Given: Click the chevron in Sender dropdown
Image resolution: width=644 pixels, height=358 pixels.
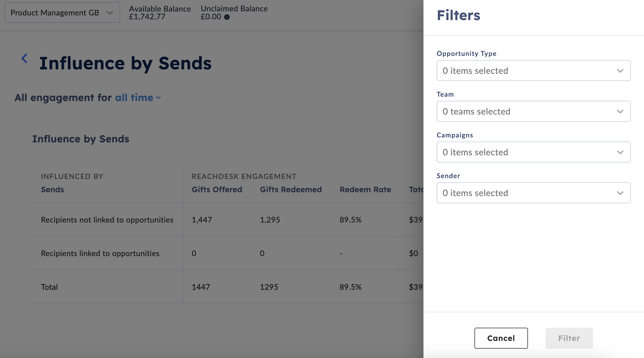Looking at the screenshot, I should click(x=620, y=193).
